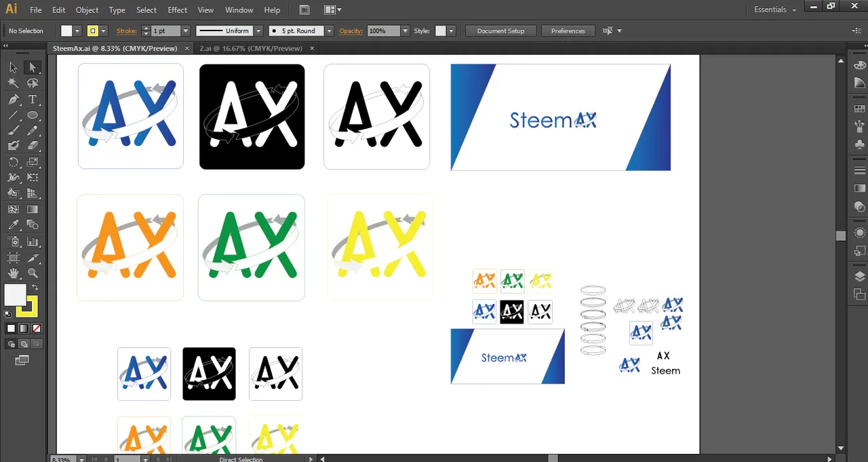The height and width of the screenshot is (462, 868).
Task: Select the Type tool
Action: tap(32, 99)
